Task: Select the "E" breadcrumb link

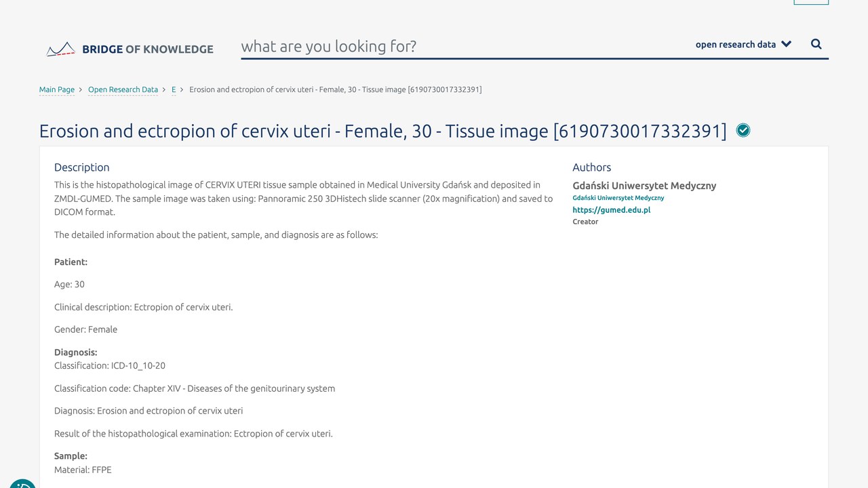Action: (x=174, y=89)
